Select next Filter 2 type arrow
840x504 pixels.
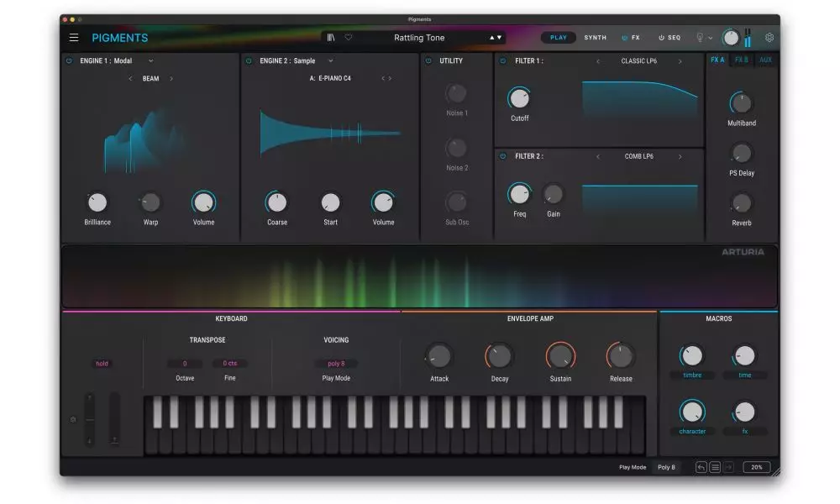pos(680,156)
